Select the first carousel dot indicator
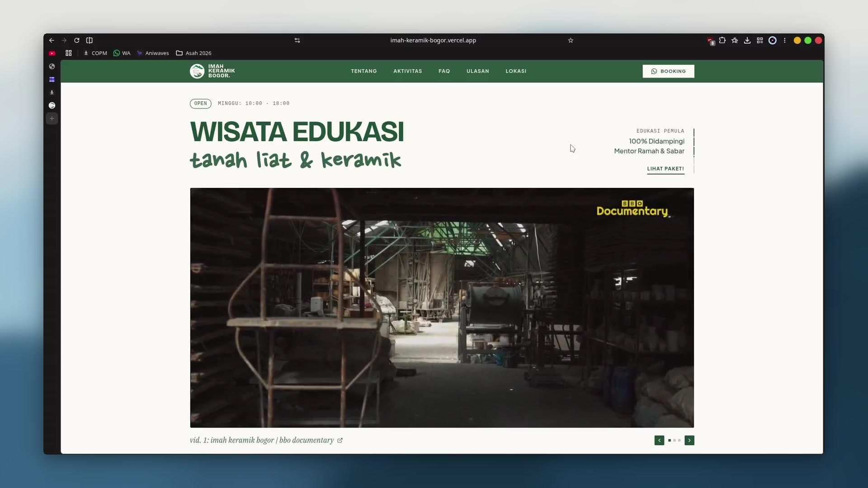 [x=670, y=441]
